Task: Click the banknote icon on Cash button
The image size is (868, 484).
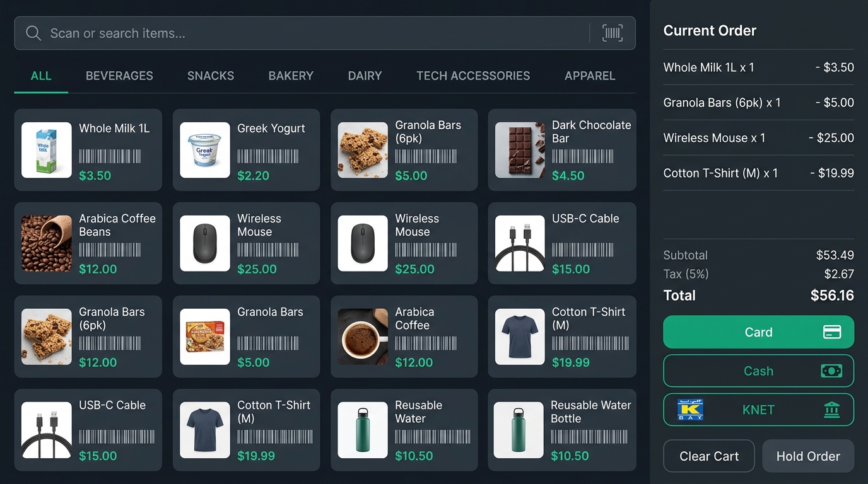Action: point(831,371)
